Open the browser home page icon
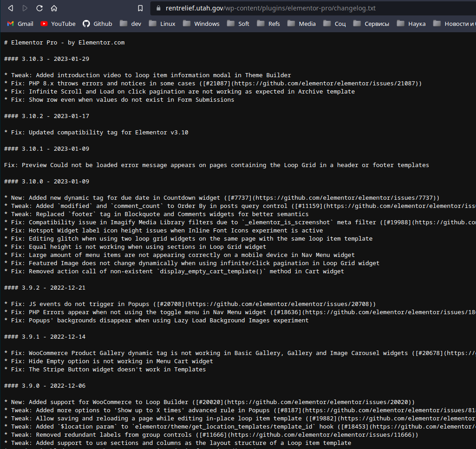This screenshot has height=449, width=476. [54, 8]
